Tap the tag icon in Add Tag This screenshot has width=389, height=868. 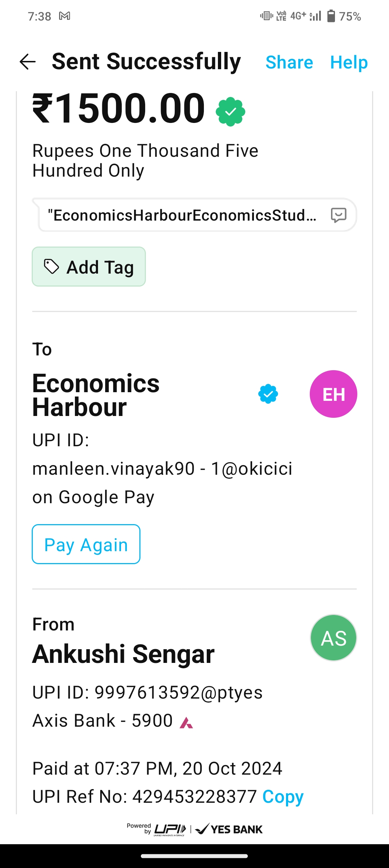tap(51, 267)
